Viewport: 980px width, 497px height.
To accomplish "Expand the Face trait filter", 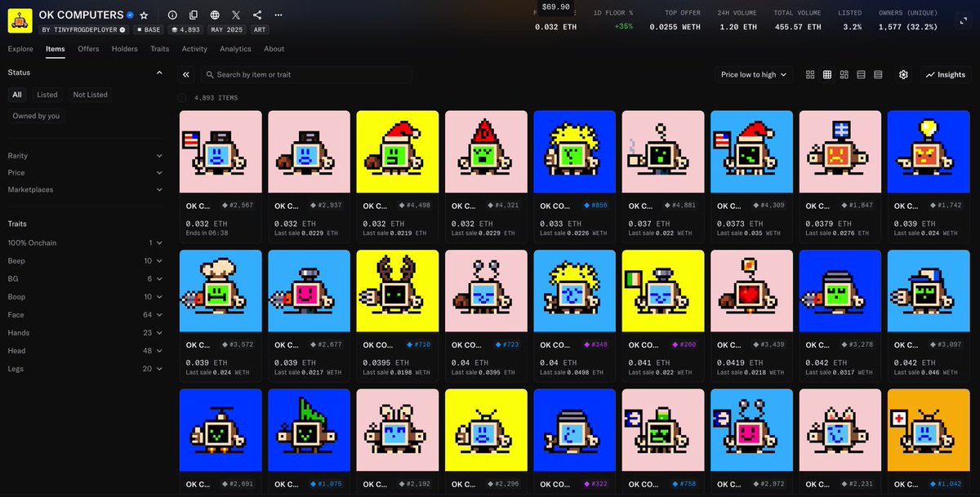I will [85, 315].
